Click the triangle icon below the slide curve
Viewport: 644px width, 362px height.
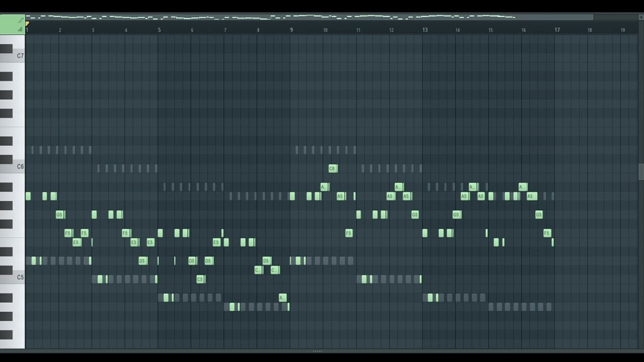click(21, 29)
